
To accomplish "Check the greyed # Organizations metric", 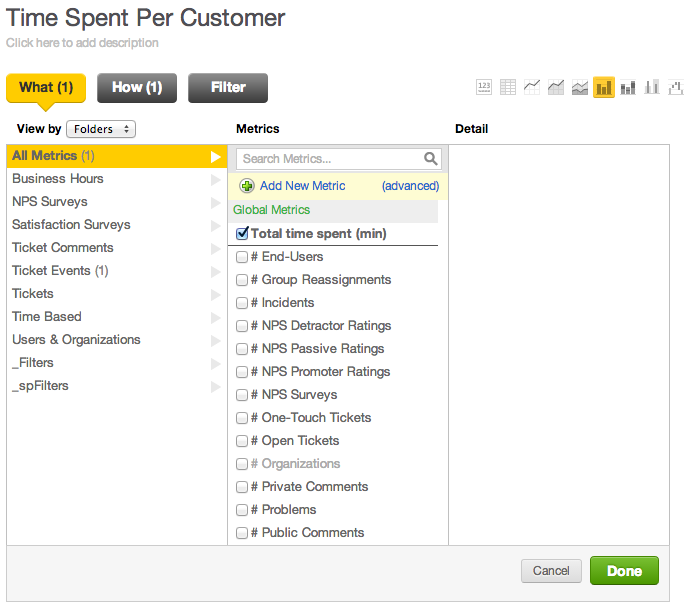I will [242, 464].
